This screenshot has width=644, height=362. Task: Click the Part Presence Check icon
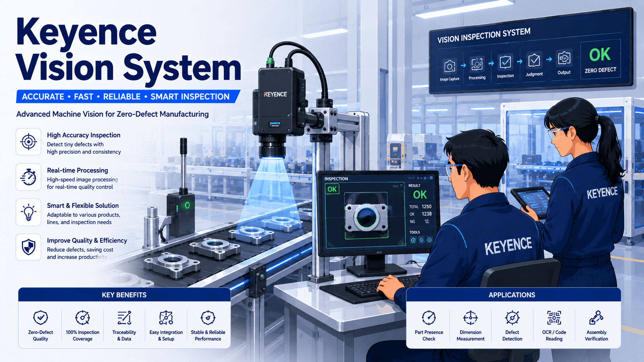(429, 318)
